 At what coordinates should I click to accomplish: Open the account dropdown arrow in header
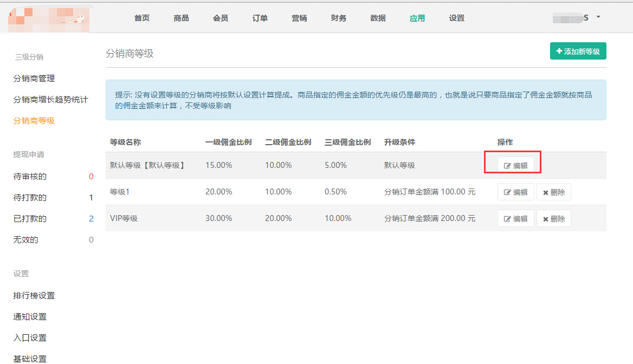(x=598, y=17)
